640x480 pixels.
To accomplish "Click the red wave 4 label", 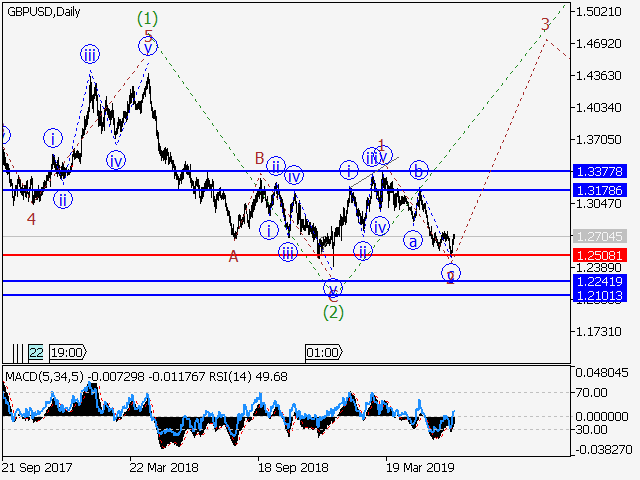I will pos(31,220).
